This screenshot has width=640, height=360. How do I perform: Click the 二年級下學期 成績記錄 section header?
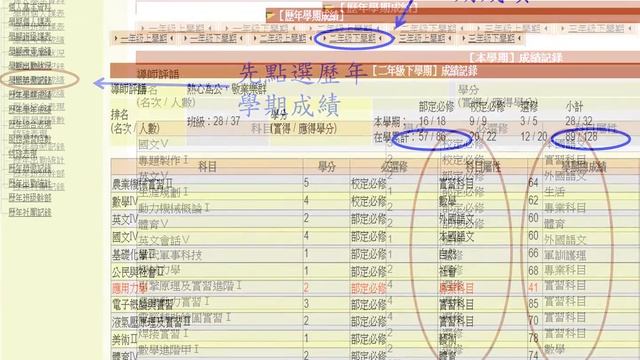[x=424, y=71]
